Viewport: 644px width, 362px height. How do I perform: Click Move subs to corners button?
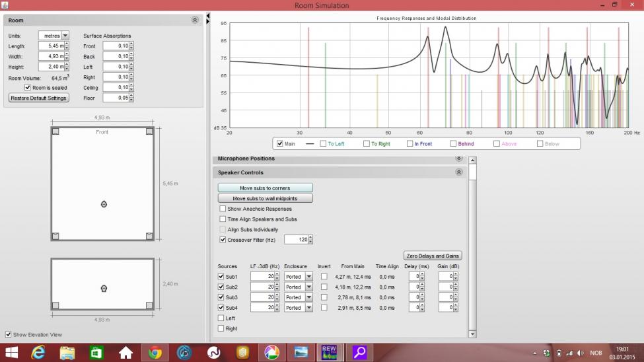(x=266, y=188)
